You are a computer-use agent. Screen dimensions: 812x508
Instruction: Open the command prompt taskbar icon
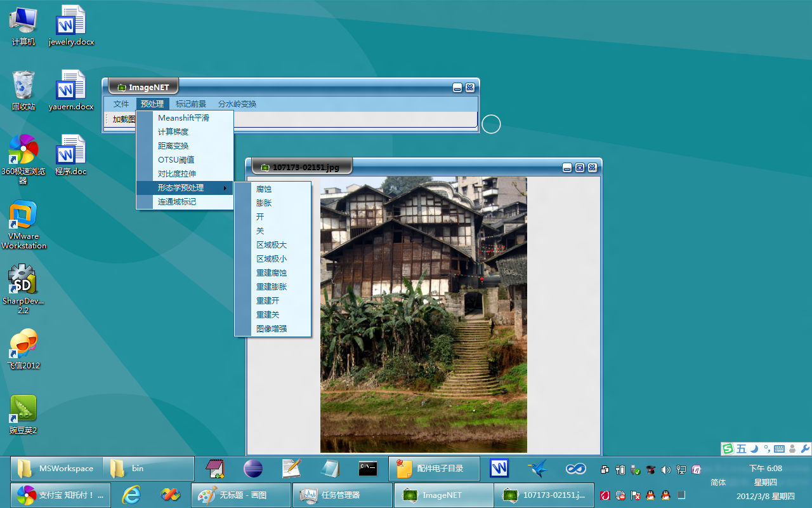point(368,469)
